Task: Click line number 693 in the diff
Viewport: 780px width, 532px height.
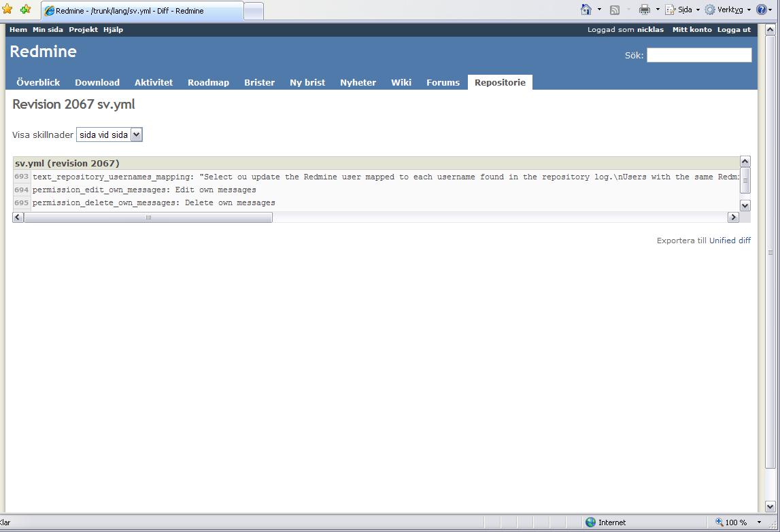Action: (21, 177)
